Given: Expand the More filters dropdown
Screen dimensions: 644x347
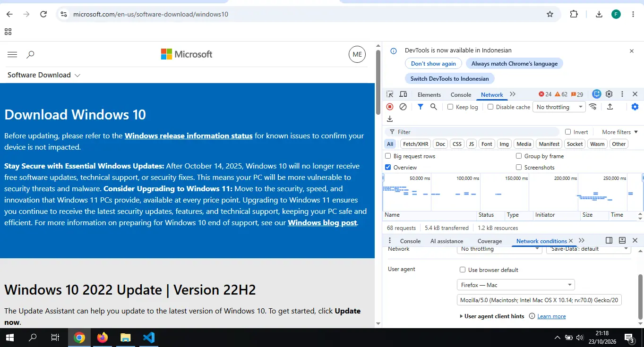Looking at the screenshot, I should pos(620,132).
